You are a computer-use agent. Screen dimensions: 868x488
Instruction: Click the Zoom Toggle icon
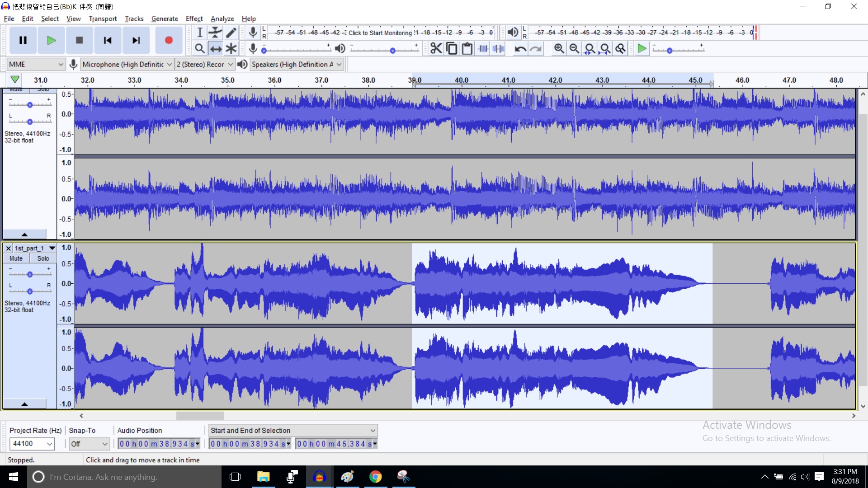click(621, 48)
